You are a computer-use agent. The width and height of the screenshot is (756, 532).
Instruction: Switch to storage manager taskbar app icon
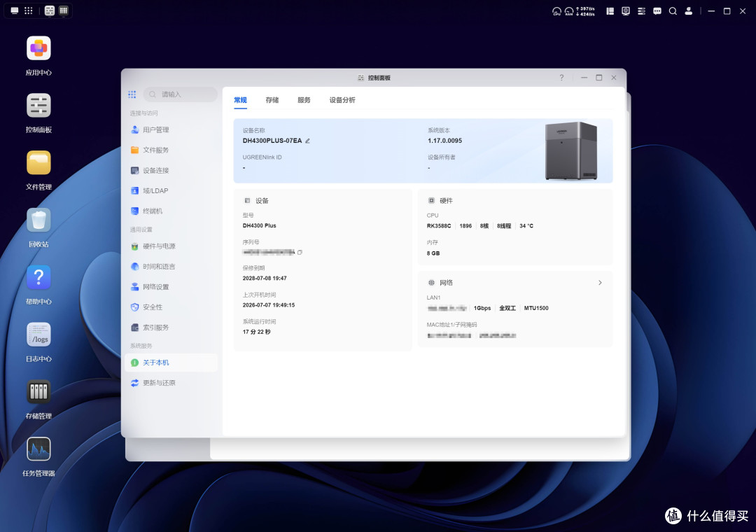coord(64,10)
